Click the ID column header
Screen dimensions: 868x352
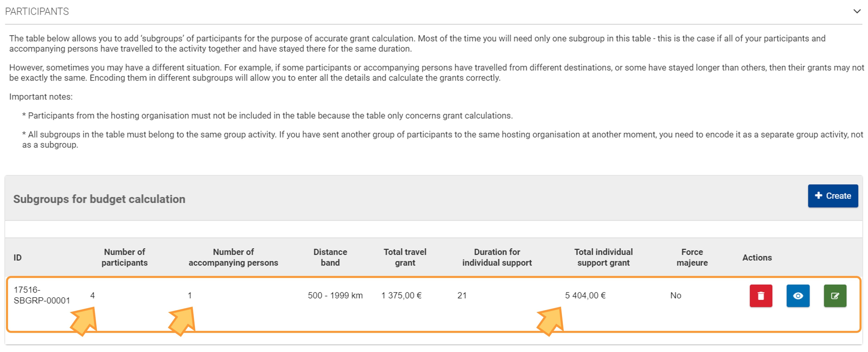18,257
